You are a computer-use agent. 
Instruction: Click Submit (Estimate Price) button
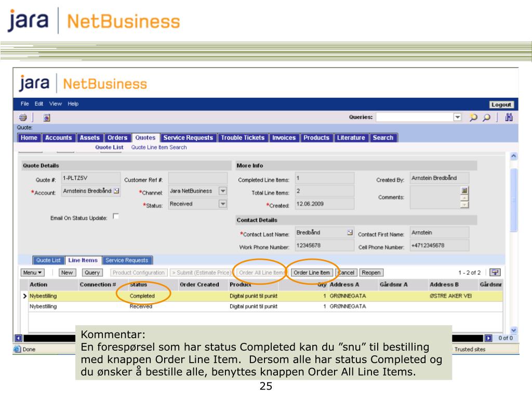tap(201, 272)
